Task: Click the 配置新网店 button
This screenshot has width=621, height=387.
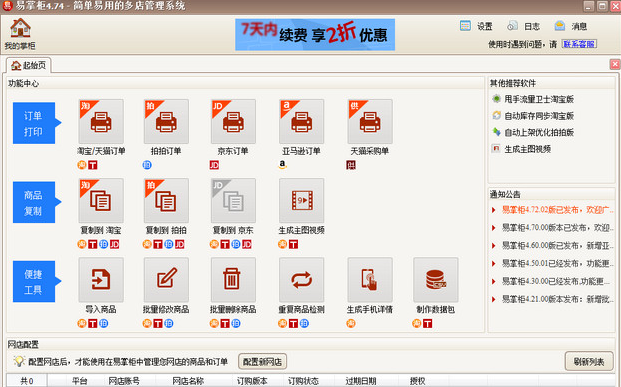Action: point(262,362)
